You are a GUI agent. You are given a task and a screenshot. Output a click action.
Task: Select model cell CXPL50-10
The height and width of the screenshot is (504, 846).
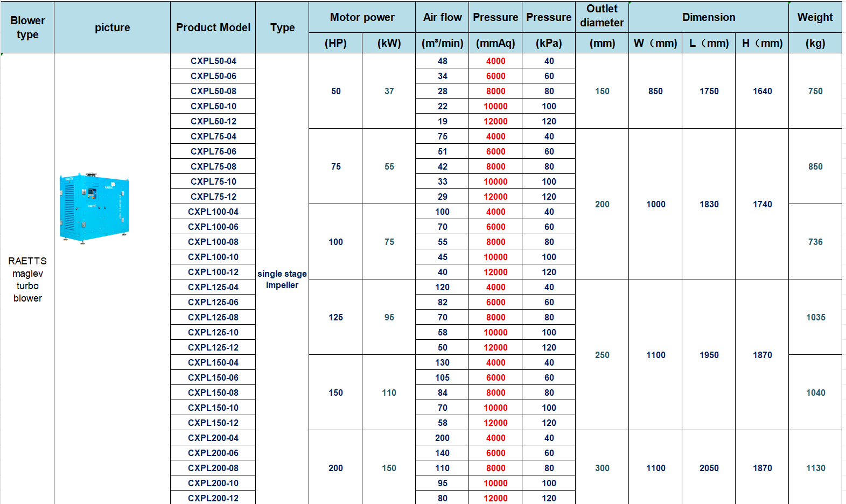click(x=213, y=106)
